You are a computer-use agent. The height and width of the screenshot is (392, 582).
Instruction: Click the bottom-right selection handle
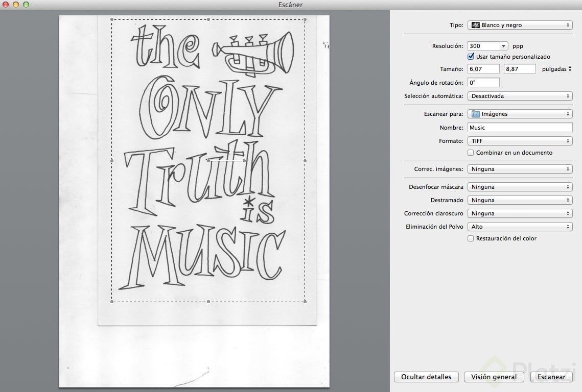pyautogui.click(x=305, y=302)
